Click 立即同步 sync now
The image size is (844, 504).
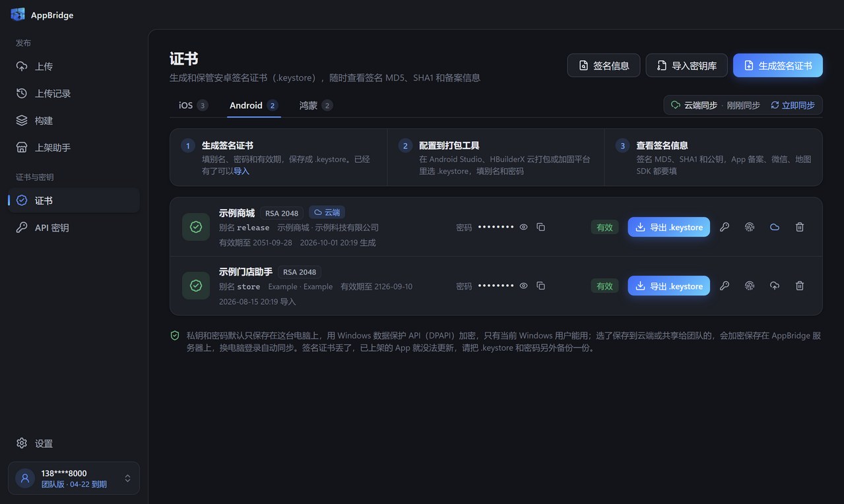tap(793, 106)
